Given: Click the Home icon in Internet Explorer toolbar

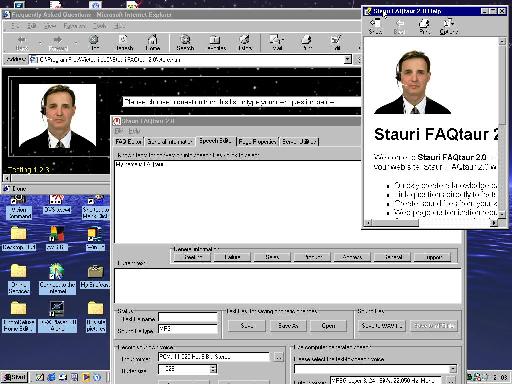Looking at the screenshot, I should point(153,42).
